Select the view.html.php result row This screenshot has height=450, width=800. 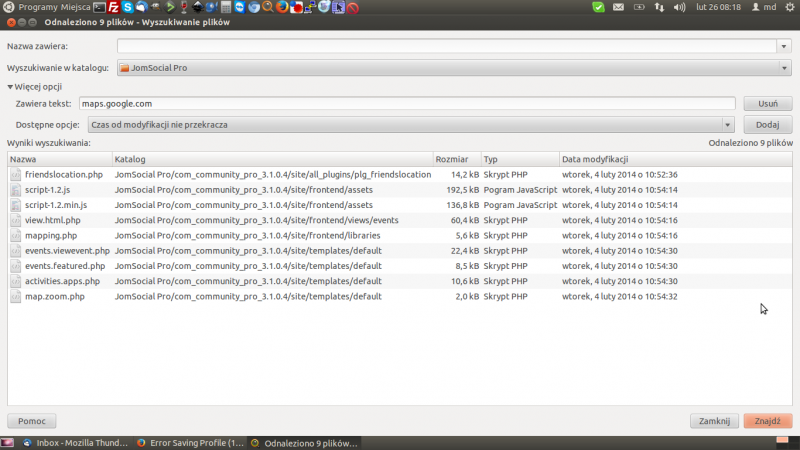pos(400,220)
